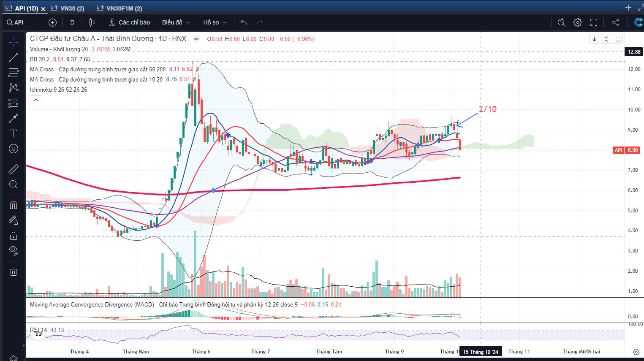Click the API 8.00 last price label

pos(627,150)
